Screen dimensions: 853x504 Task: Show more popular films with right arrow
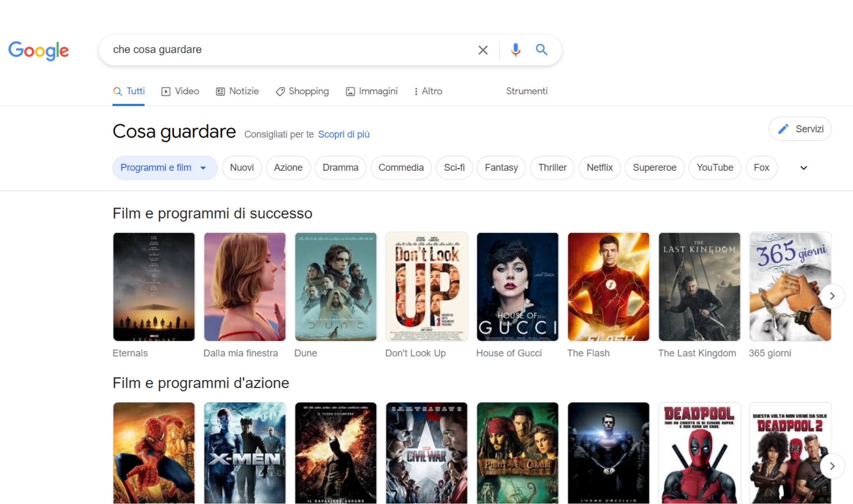tap(832, 296)
